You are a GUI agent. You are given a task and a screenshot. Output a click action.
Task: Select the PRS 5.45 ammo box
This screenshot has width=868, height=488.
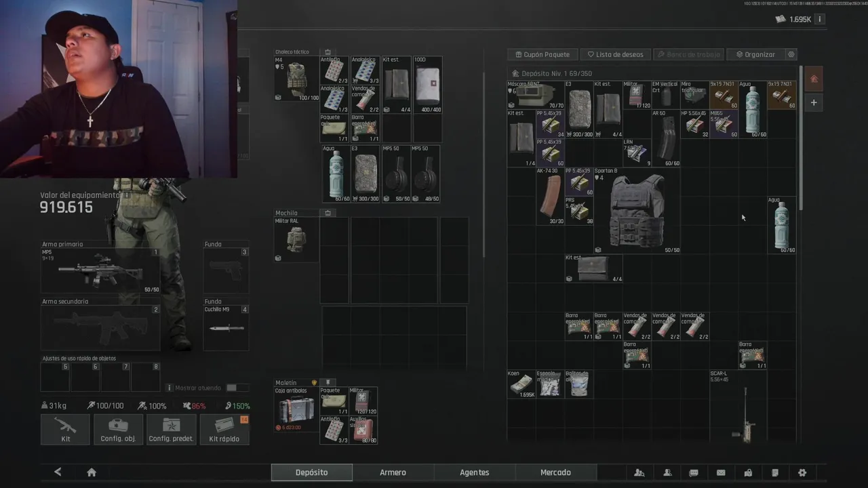coord(579,211)
